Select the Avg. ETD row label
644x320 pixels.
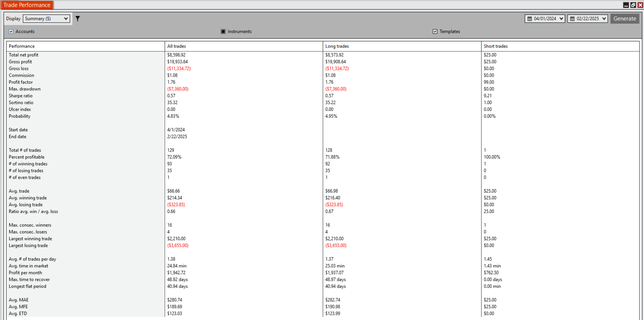[18, 313]
